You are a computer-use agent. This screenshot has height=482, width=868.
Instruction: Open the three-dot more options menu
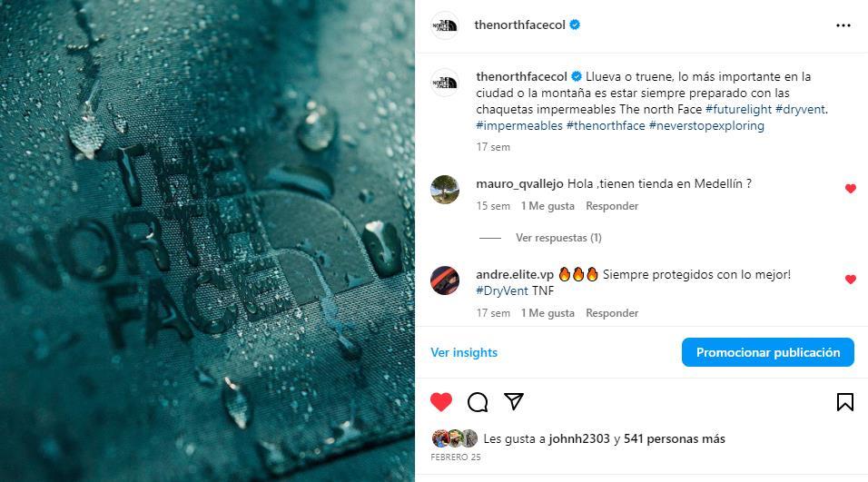843,25
